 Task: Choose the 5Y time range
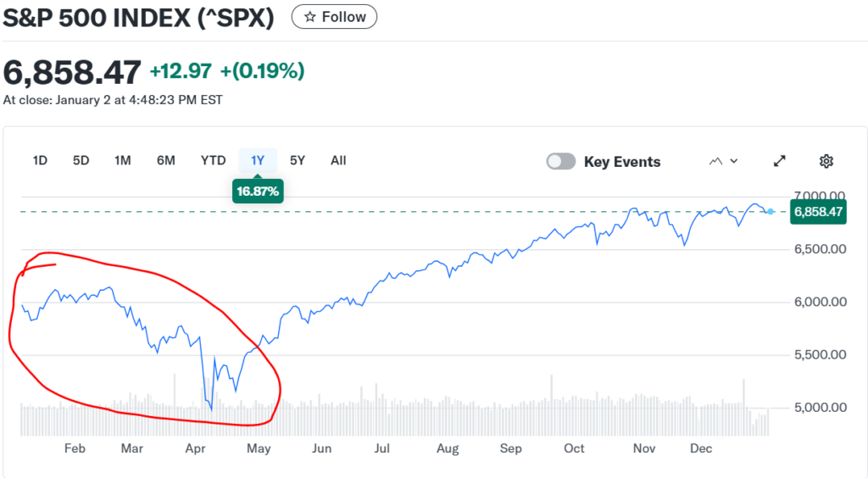297,160
